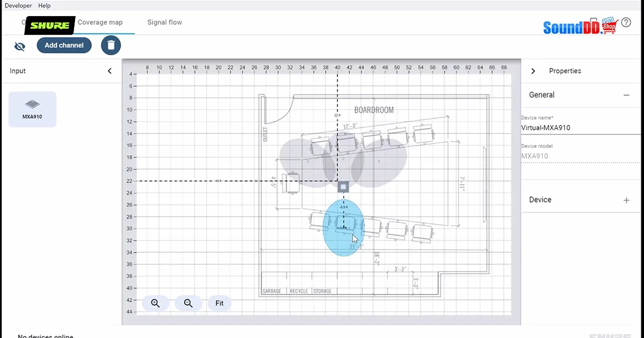The height and width of the screenshot is (338, 644).
Task: Edit the Device name field
Action: [581, 128]
